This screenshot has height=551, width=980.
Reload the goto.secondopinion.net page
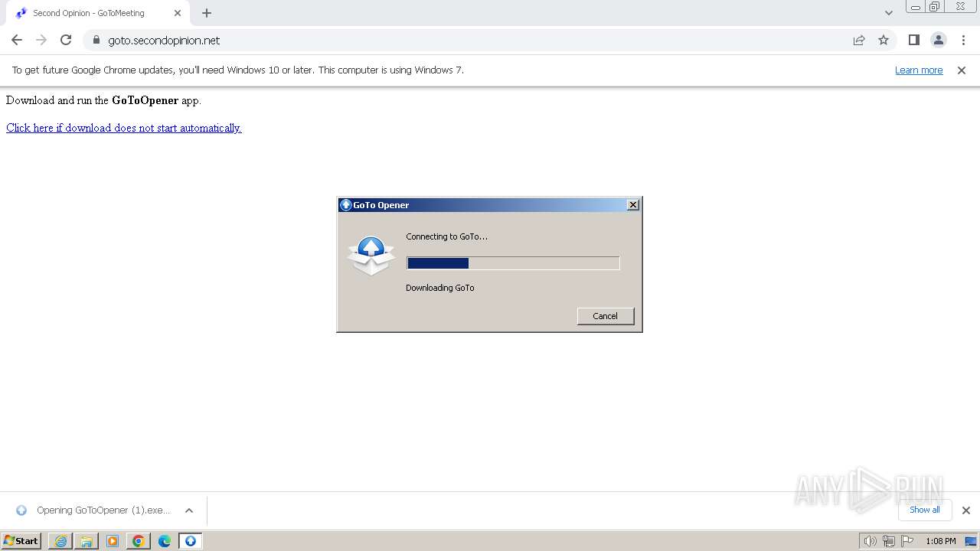point(66,40)
